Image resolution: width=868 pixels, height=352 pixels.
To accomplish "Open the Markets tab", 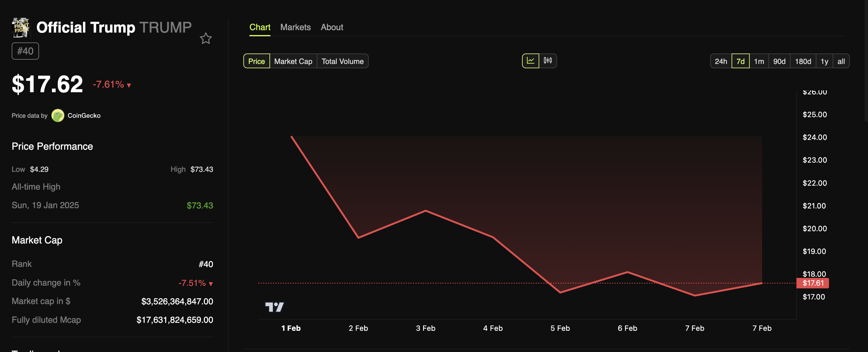I will point(295,27).
